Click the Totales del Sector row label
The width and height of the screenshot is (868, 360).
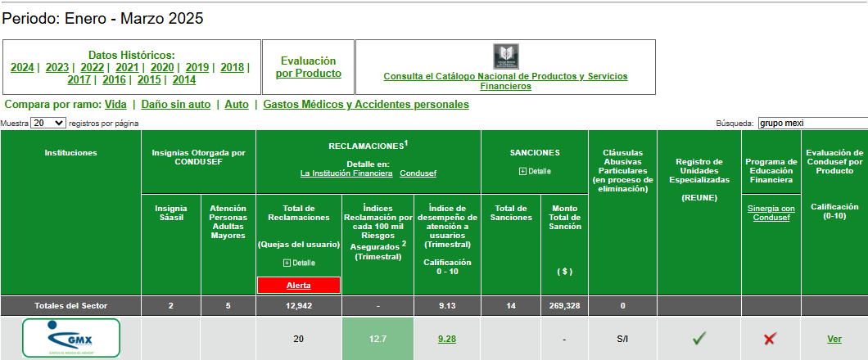click(71, 305)
